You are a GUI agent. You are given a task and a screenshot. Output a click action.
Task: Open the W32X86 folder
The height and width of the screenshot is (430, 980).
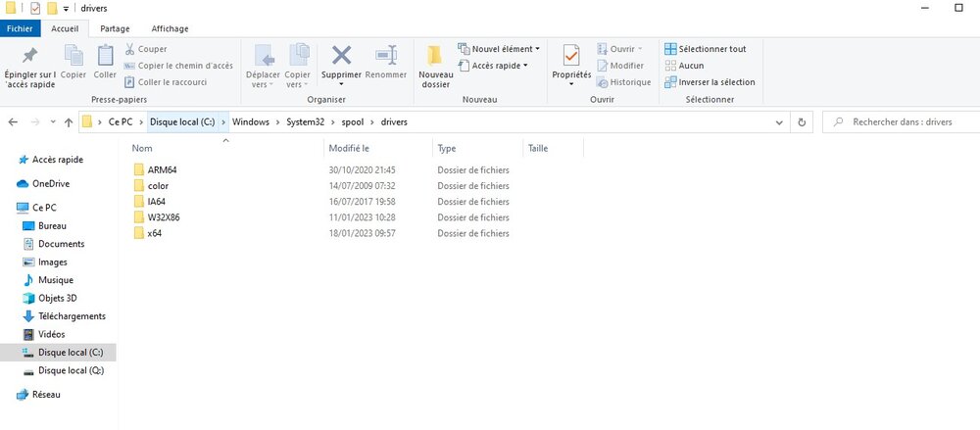pos(162,217)
